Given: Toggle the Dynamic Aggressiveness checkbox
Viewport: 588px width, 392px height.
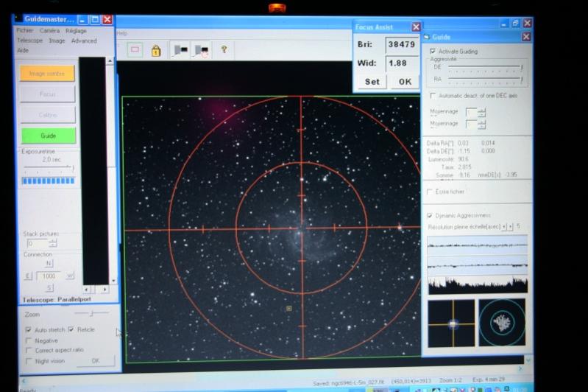Looking at the screenshot, I should (430, 215).
